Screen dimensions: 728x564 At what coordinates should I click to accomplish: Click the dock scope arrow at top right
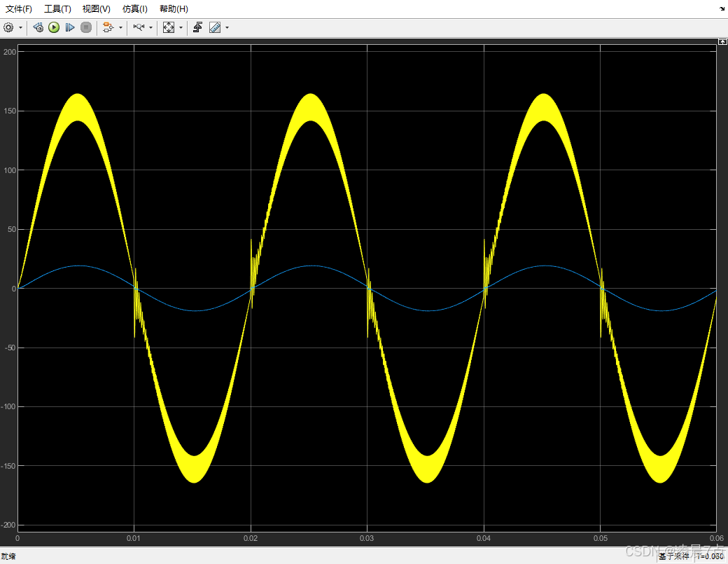[722, 8]
